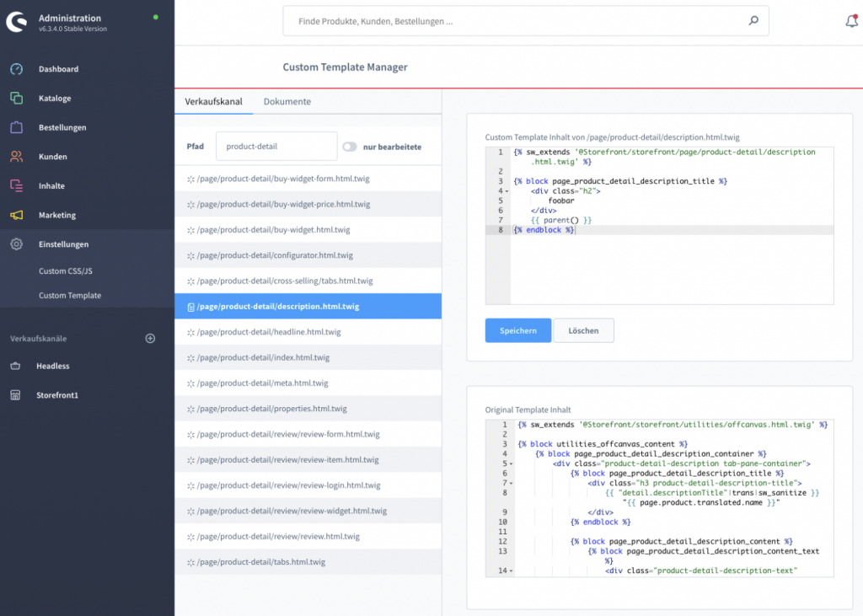Delete the custom template via Löschen
The image size is (863, 616).
[x=583, y=330]
